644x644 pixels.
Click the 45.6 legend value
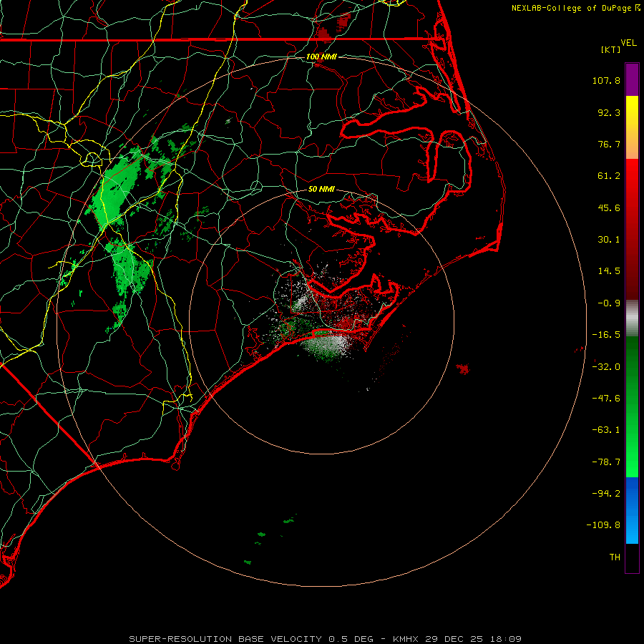coord(609,208)
